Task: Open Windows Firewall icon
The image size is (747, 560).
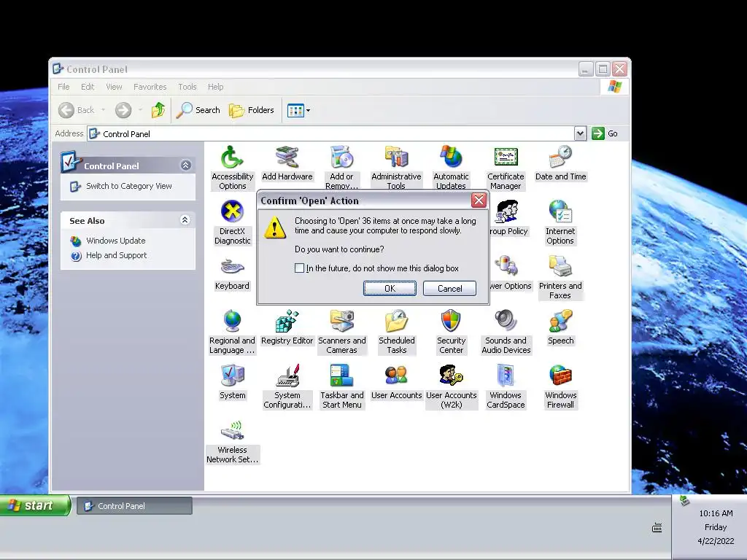Action: click(x=560, y=386)
